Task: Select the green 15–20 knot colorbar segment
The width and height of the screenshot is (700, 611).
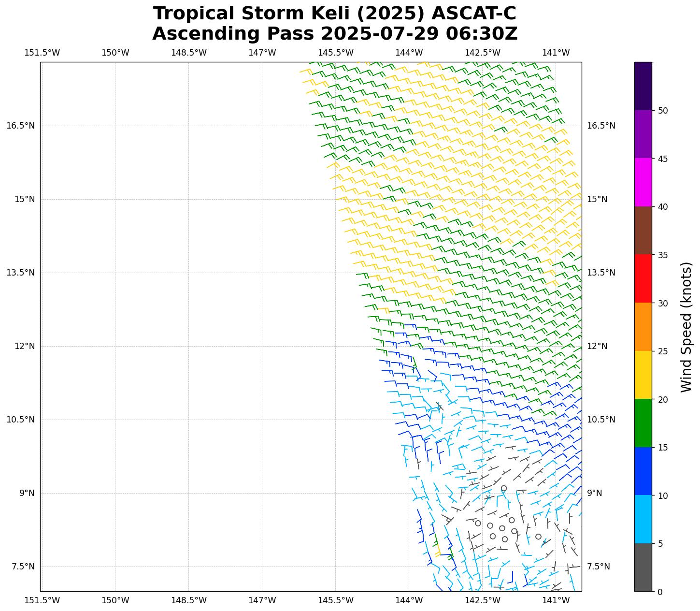Action: 643,423
